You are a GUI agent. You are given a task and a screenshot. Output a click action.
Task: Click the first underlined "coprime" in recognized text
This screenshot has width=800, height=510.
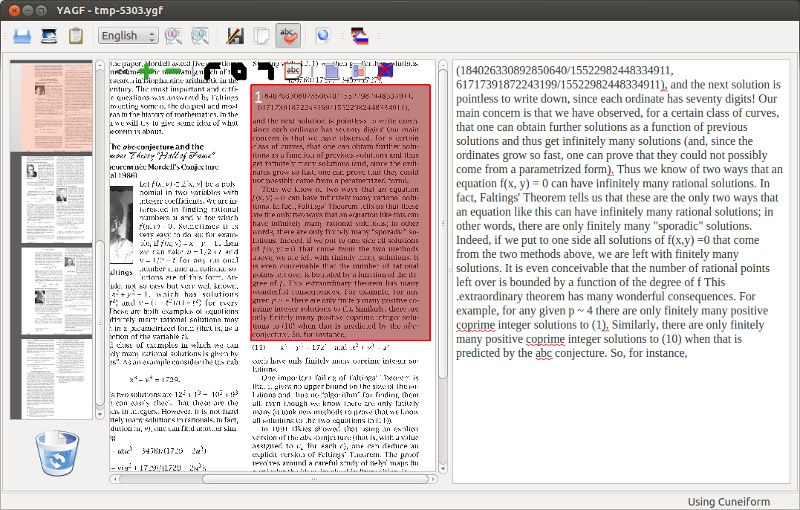476,325
